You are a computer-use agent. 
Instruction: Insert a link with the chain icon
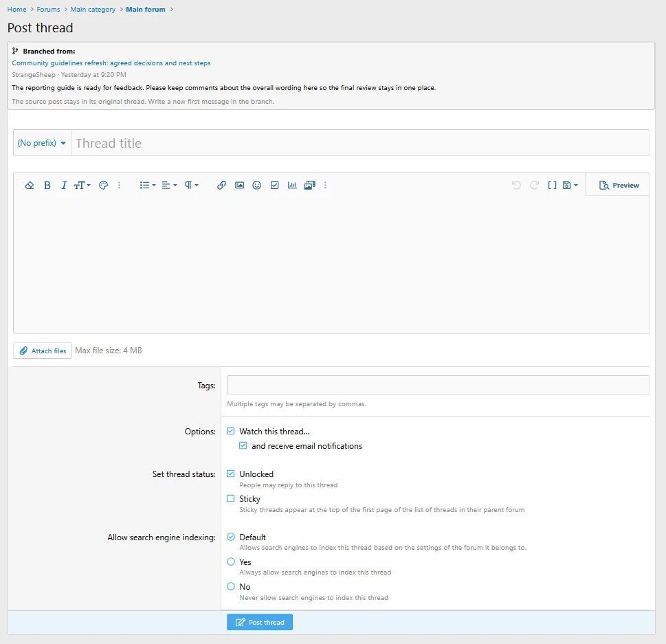point(221,185)
